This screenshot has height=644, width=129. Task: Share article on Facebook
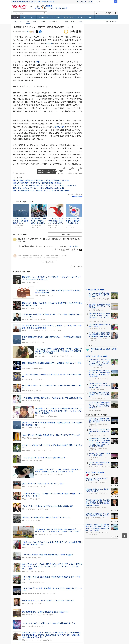(x=40, y=32)
